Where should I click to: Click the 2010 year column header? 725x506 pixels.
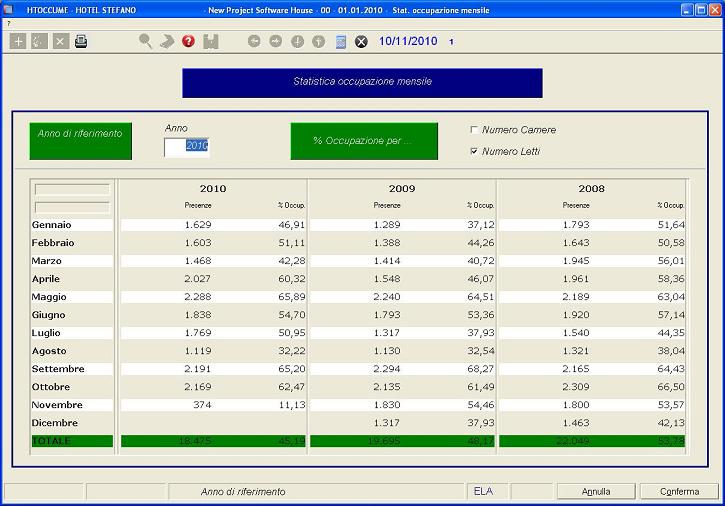tap(213, 189)
